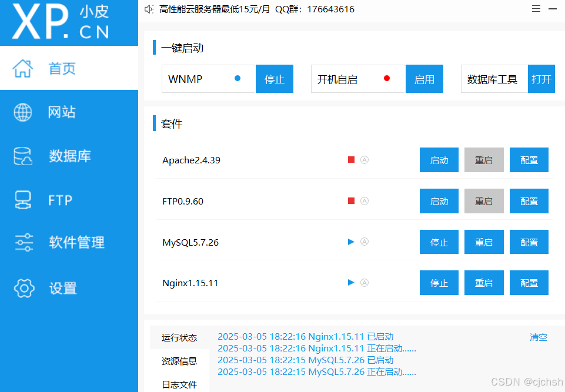Toggle auto-start circle A icon for Apache2.4.39
The height and width of the screenshot is (392, 565).
click(x=365, y=160)
